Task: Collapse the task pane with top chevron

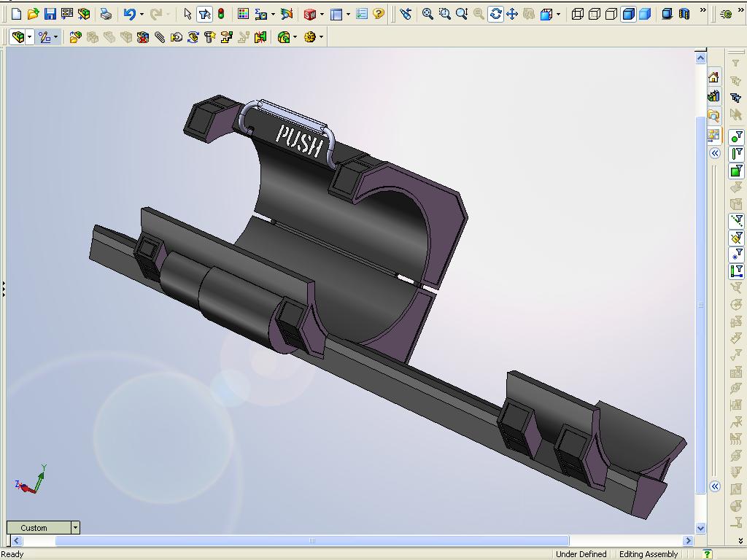Action: point(715,153)
